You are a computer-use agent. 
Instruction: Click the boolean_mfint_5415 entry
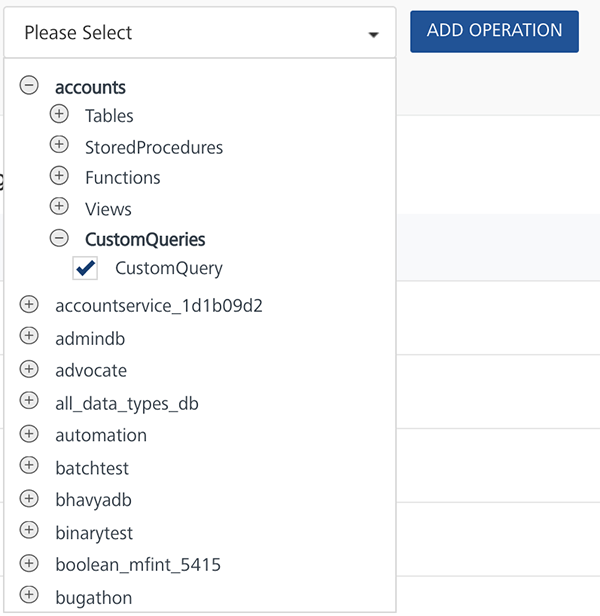tap(138, 565)
